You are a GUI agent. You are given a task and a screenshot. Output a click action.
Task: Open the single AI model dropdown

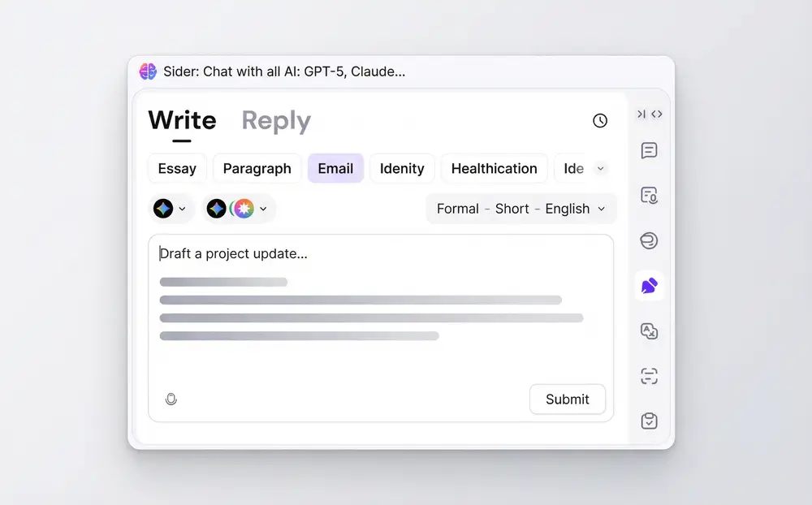click(x=171, y=209)
